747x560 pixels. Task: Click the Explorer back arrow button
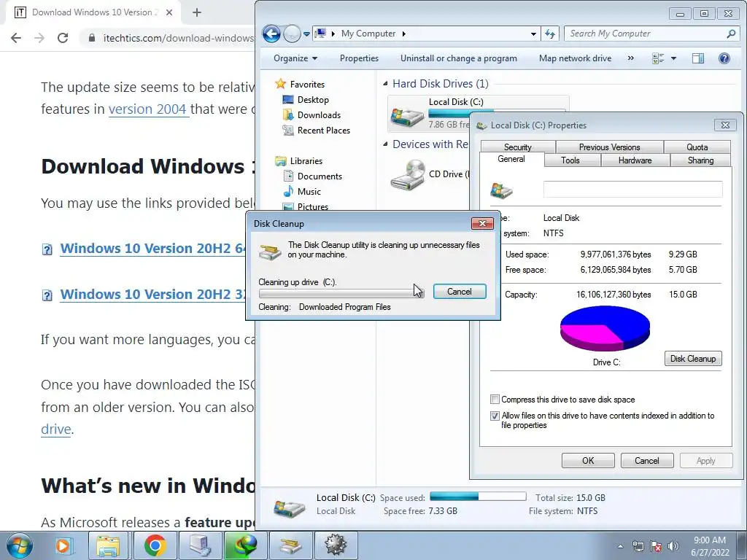271,34
